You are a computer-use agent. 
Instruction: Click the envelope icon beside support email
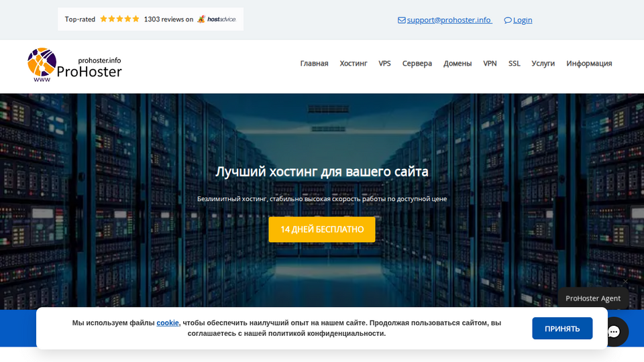tap(401, 20)
